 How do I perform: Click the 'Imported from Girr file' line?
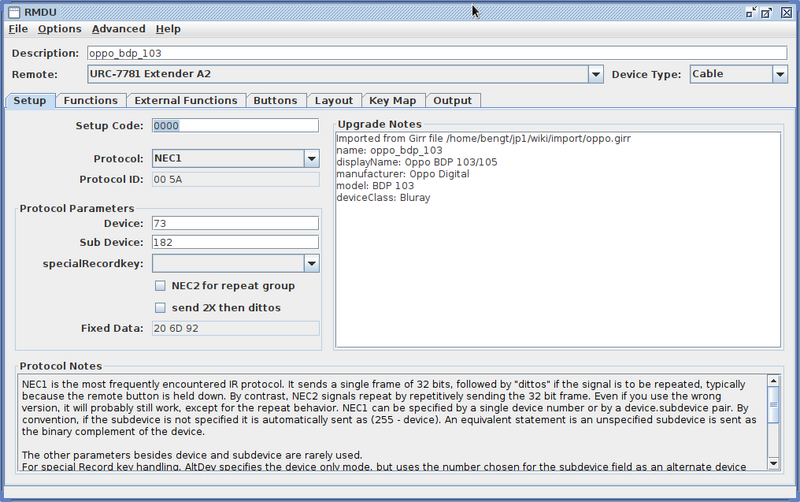tap(483, 139)
